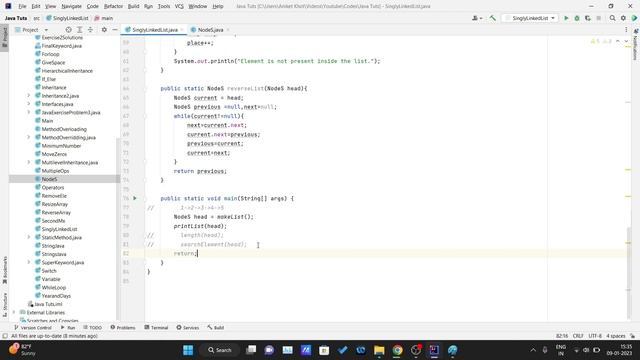
Task: Open editor tabs more-options vertical dots
Action: tap(626, 30)
